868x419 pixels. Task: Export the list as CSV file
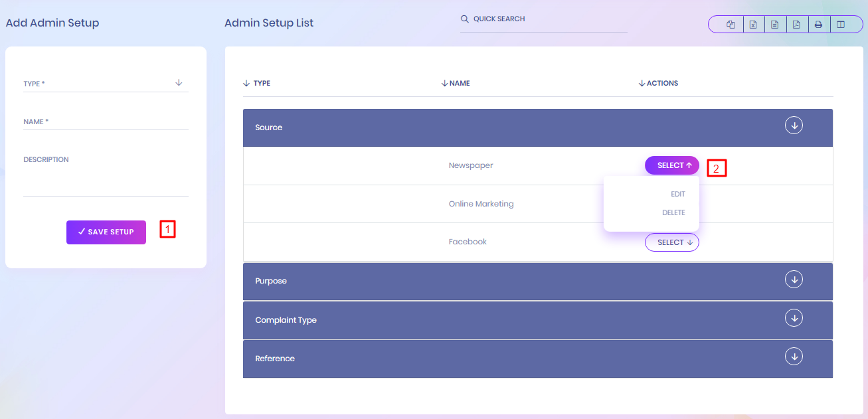774,25
